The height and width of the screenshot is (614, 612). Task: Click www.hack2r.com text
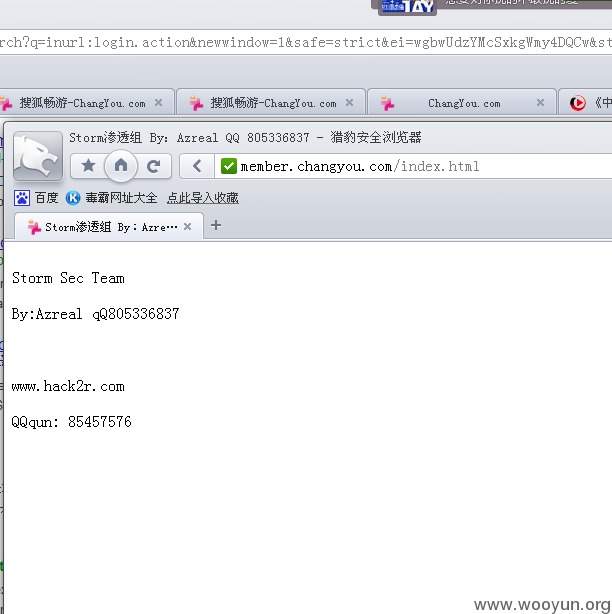68,386
